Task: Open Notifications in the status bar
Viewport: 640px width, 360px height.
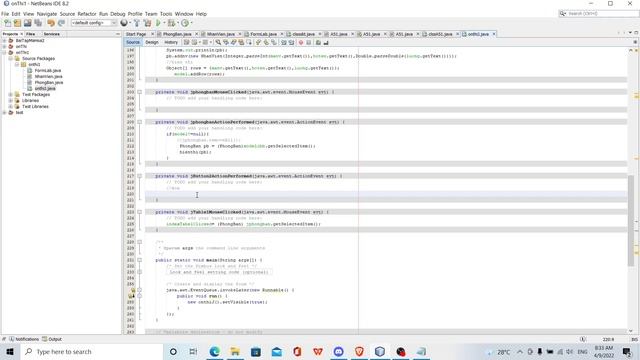Action: coord(24,339)
